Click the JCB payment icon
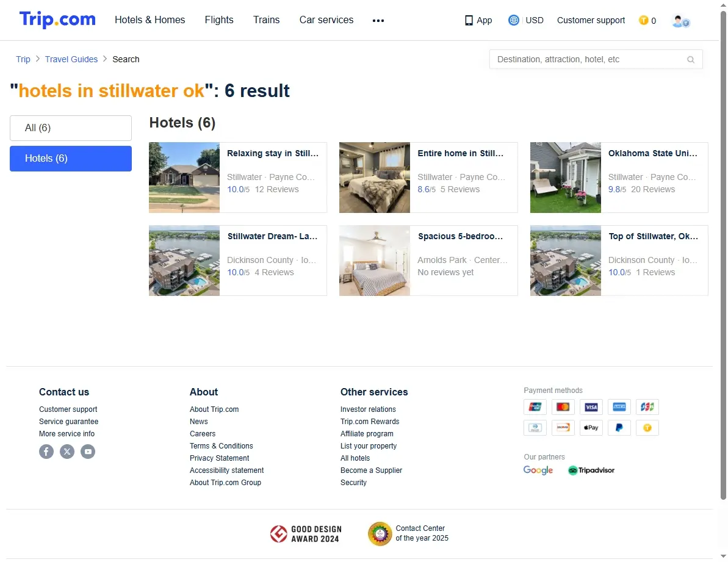The image size is (728, 562). click(647, 407)
